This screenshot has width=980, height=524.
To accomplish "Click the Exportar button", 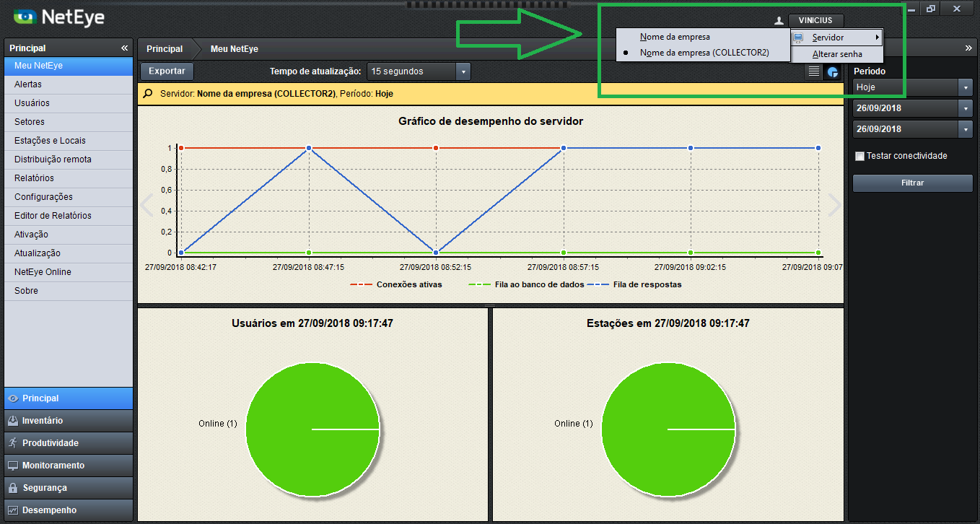I will [x=167, y=71].
